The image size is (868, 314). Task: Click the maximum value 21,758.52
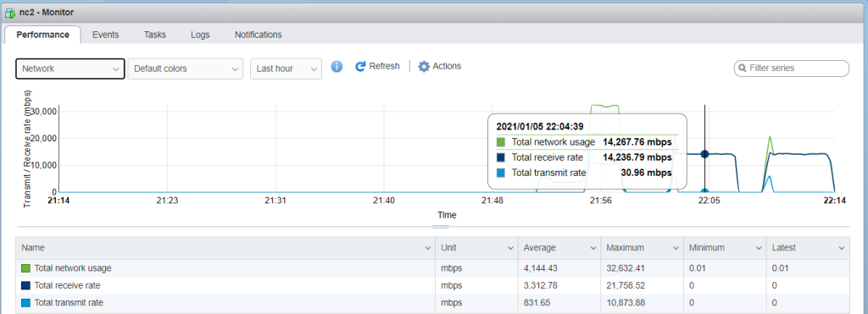click(x=625, y=285)
